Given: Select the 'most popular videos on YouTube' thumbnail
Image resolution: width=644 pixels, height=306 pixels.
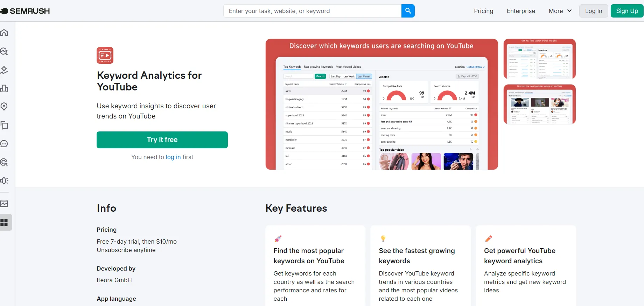Looking at the screenshot, I should pyautogui.click(x=539, y=104).
